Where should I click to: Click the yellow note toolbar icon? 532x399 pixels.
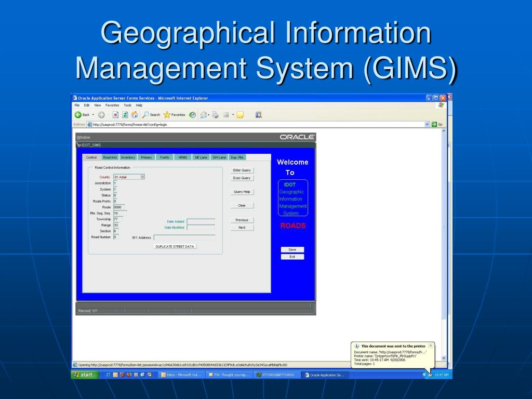tap(240, 115)
